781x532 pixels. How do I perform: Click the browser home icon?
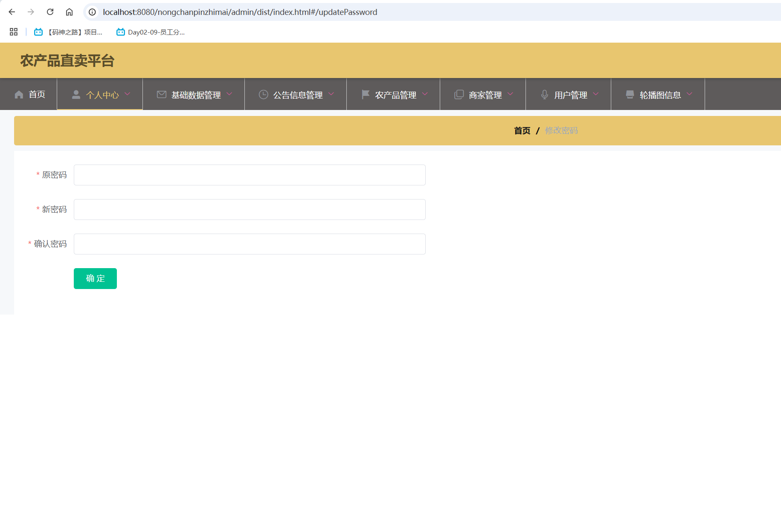click(69, 12)
